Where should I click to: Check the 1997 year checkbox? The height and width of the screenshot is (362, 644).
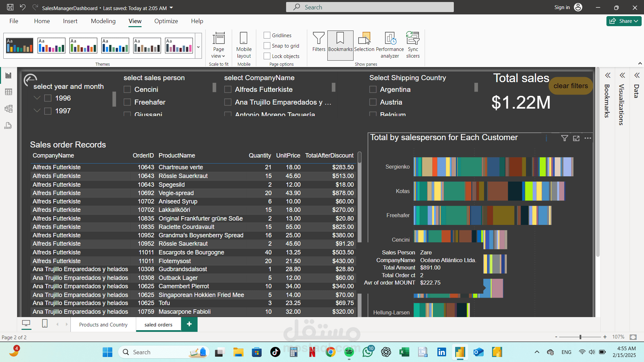click(x=48, y=111)
